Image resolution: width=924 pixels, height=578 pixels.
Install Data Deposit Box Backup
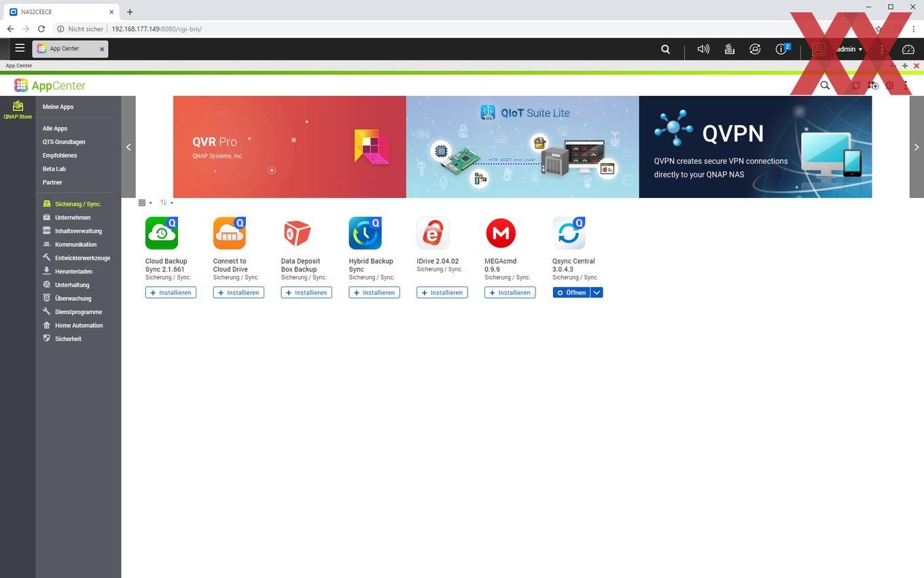[306, 292]
